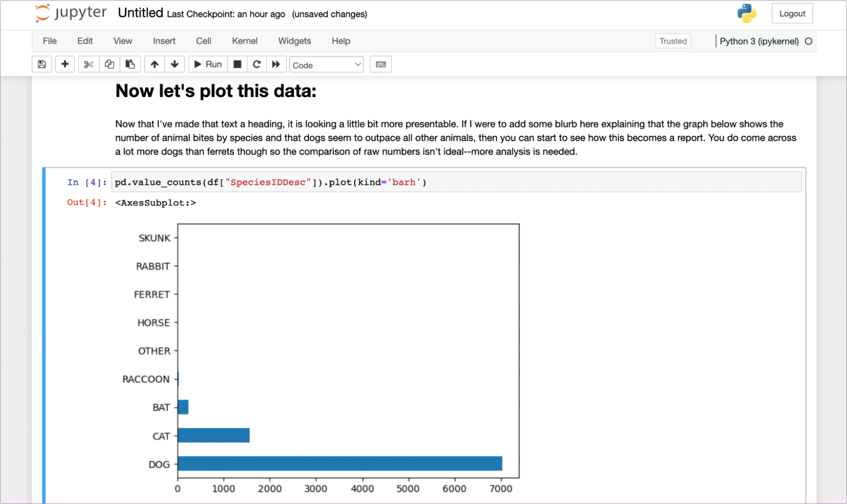847x504 pixels.
Task: Interrupt the kernel with stop icon
Action: pos(237,65)
